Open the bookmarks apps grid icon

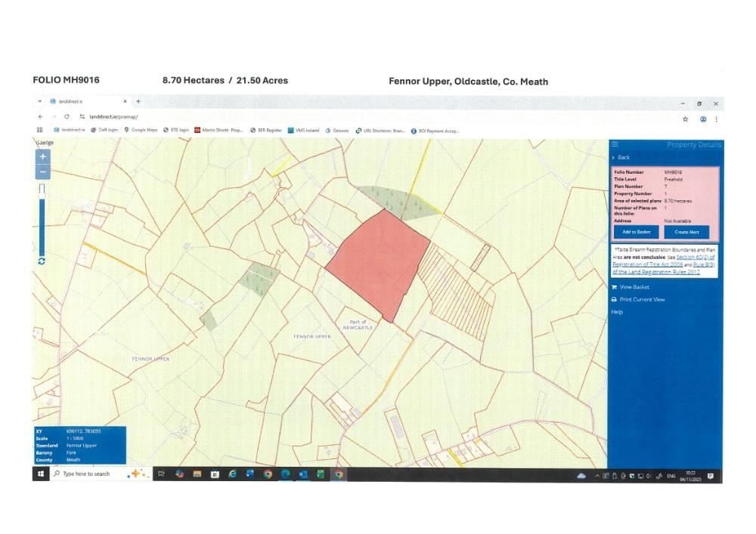40,130
